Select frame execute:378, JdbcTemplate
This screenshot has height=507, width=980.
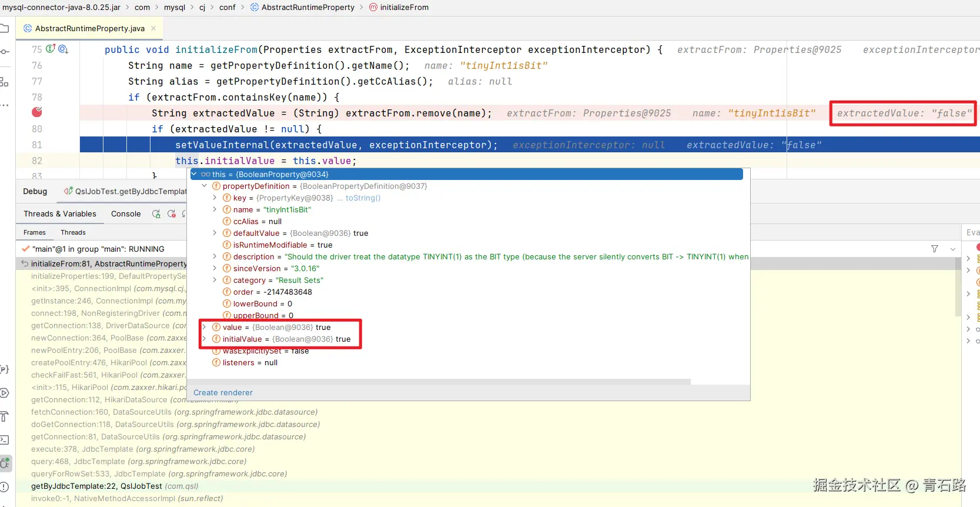pos(143,449)
